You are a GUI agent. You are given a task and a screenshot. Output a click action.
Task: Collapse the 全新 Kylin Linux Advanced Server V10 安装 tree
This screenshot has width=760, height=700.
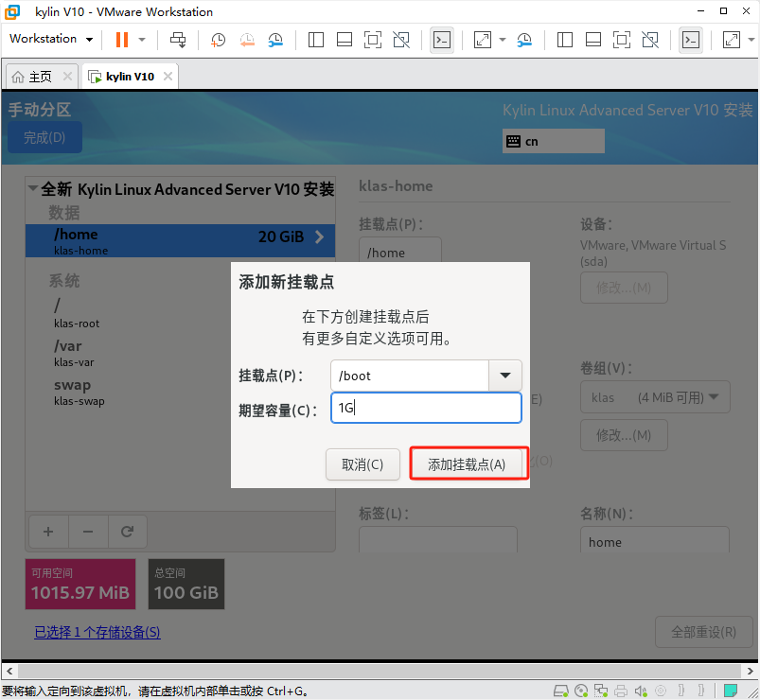[x=33, y=188]
